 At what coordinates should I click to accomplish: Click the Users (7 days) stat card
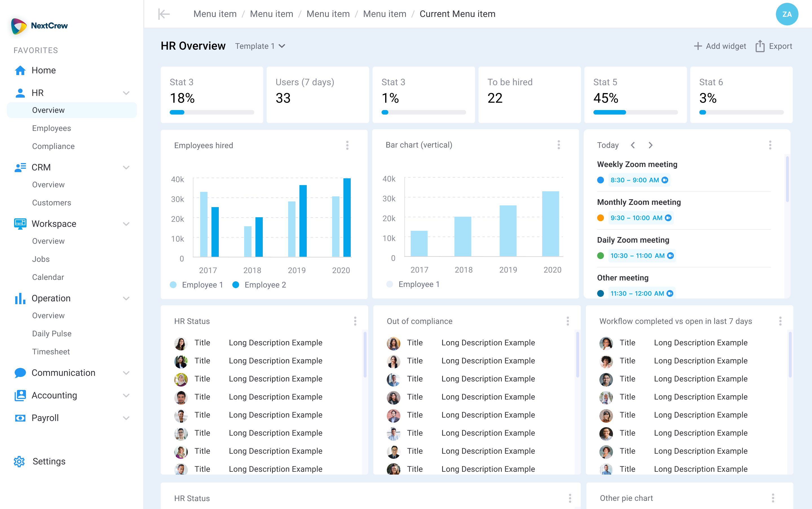317,95
